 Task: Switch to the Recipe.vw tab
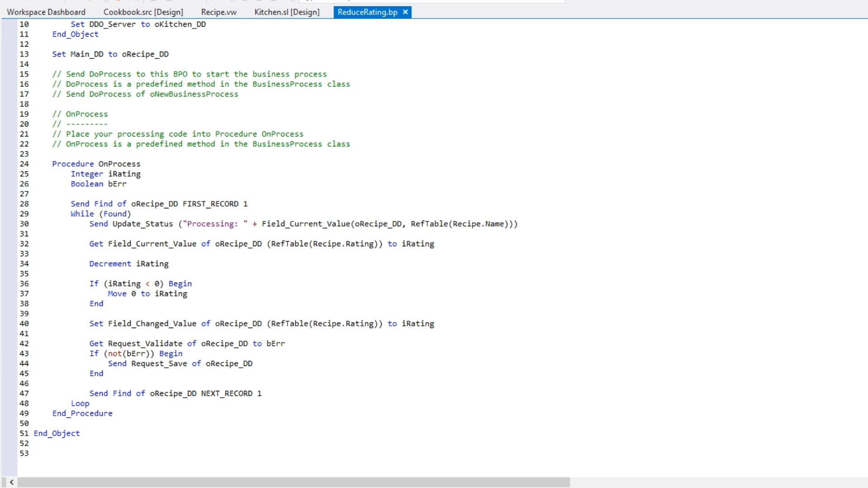(219, 12)
